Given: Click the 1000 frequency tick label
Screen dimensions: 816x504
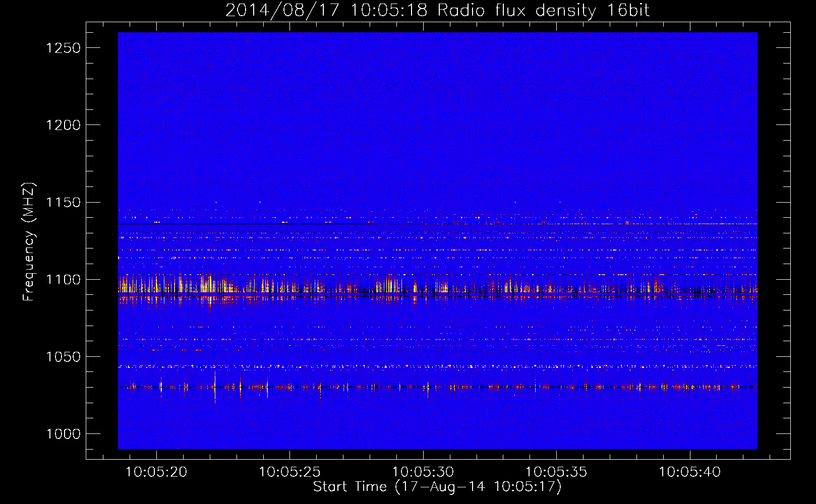Looking at the screenshot, I should click(x=64, y=434).
